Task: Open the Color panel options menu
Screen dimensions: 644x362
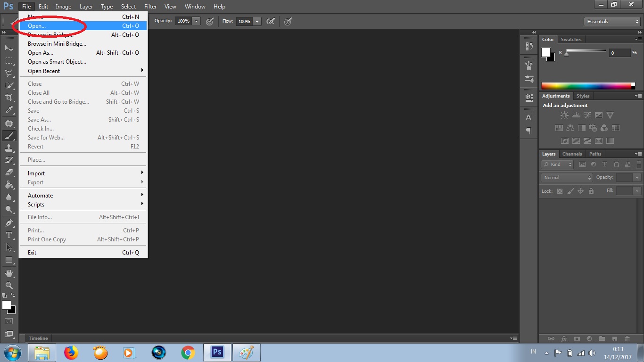Action: click(638, 40)
